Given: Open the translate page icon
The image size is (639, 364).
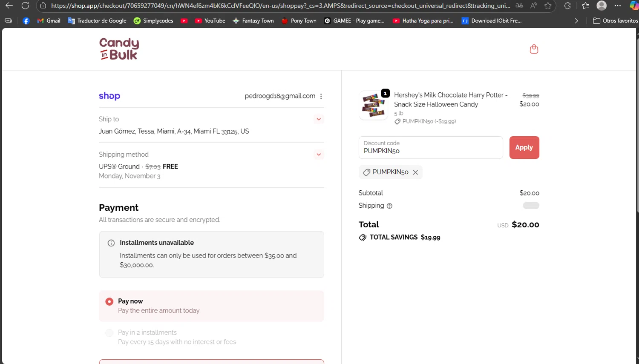Looking at the screenshot, I should coord(519,6).
